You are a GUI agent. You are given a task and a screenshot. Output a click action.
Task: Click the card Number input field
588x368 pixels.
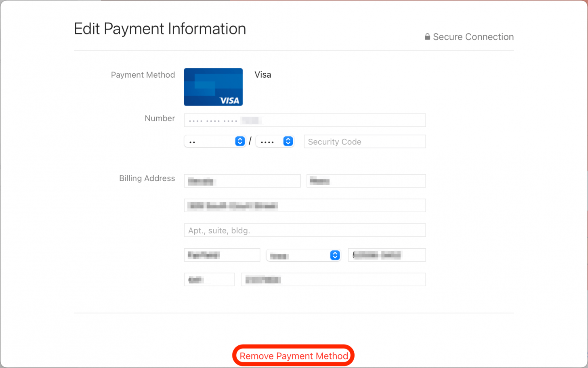(304, 120)
